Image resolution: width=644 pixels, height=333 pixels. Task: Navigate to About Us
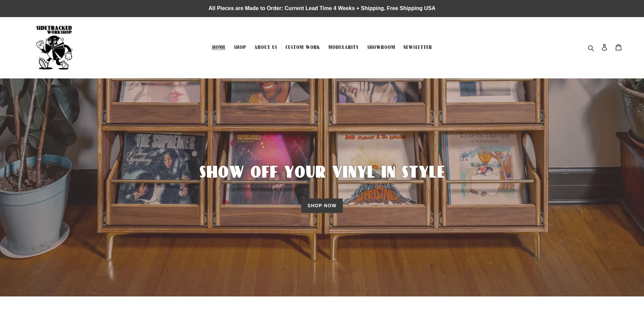(266, 47)
